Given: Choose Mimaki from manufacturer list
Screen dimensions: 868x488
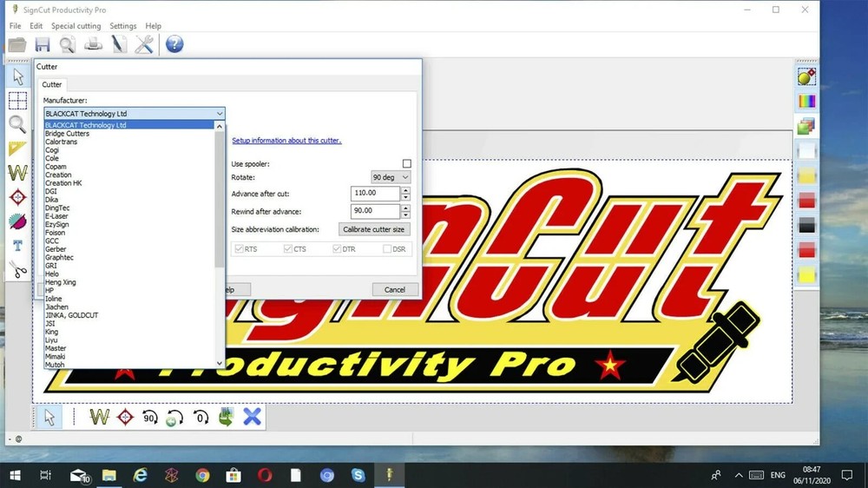Looking at the screenshot, I should [x=129, y=357].
